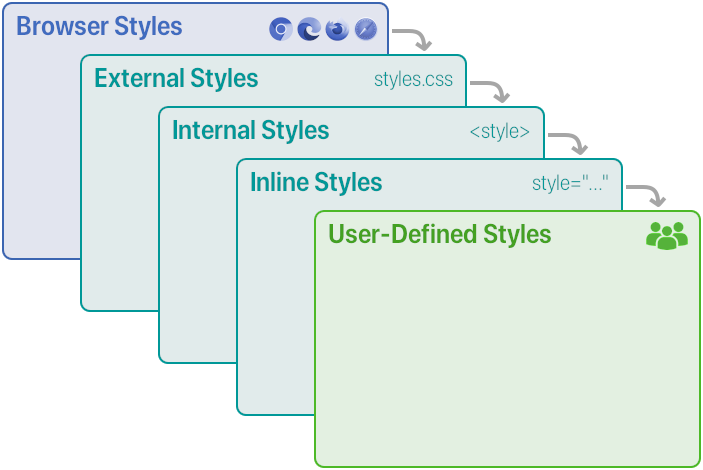Image resolution: width=703 pixels, height=470 pixels.
Task: Click the arrow leaving the External Styles card
Action: [491, 91]
